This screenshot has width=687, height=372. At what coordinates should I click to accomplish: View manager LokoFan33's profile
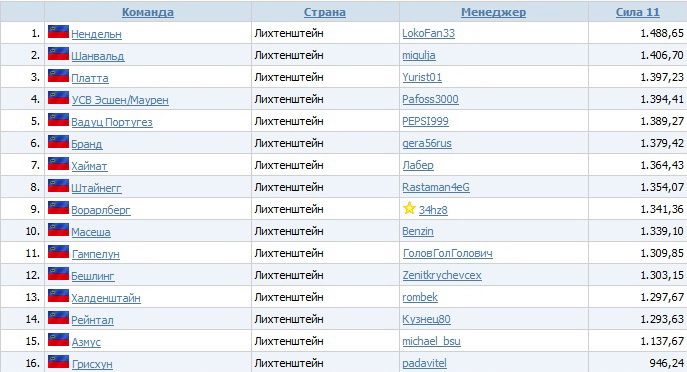[x=428, y=33]
